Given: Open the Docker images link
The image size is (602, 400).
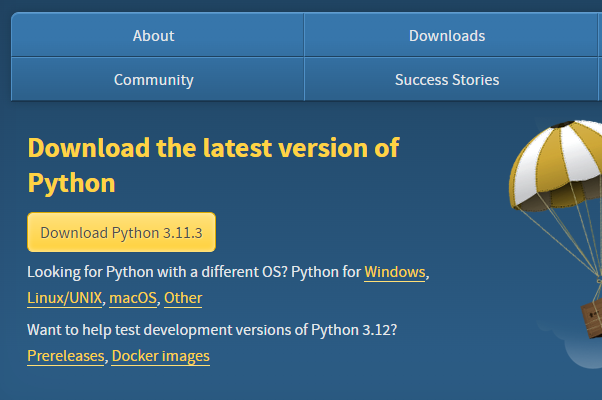Looking at the screenshot, I should tap(160, 356).
